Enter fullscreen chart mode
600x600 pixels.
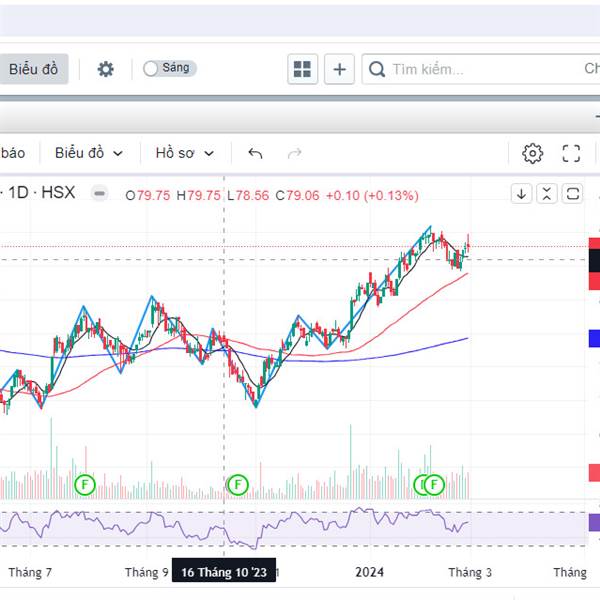tap(571, 153)
